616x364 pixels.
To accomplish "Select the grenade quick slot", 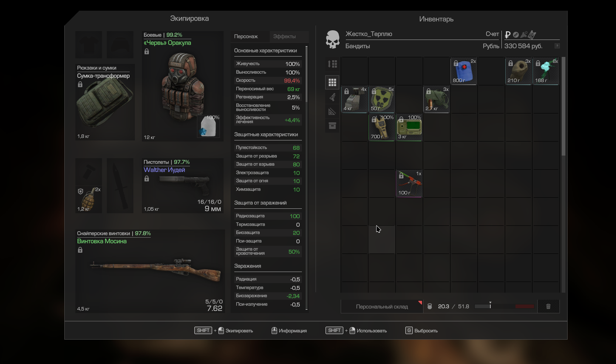I will point(89,199).
